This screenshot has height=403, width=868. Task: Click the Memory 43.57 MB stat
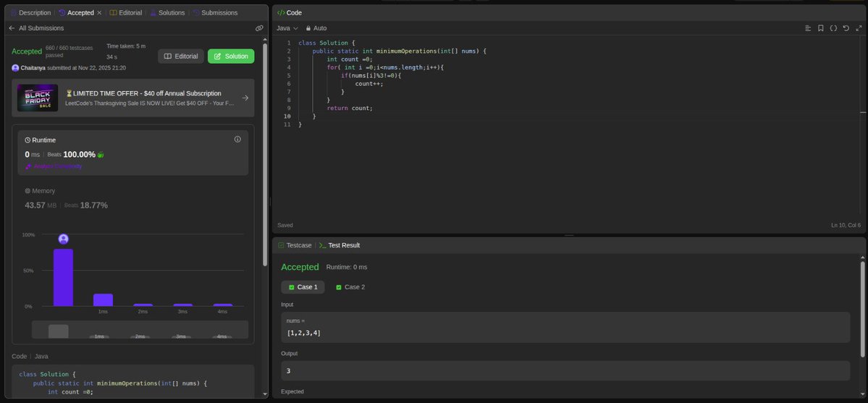tap(41, 205)
